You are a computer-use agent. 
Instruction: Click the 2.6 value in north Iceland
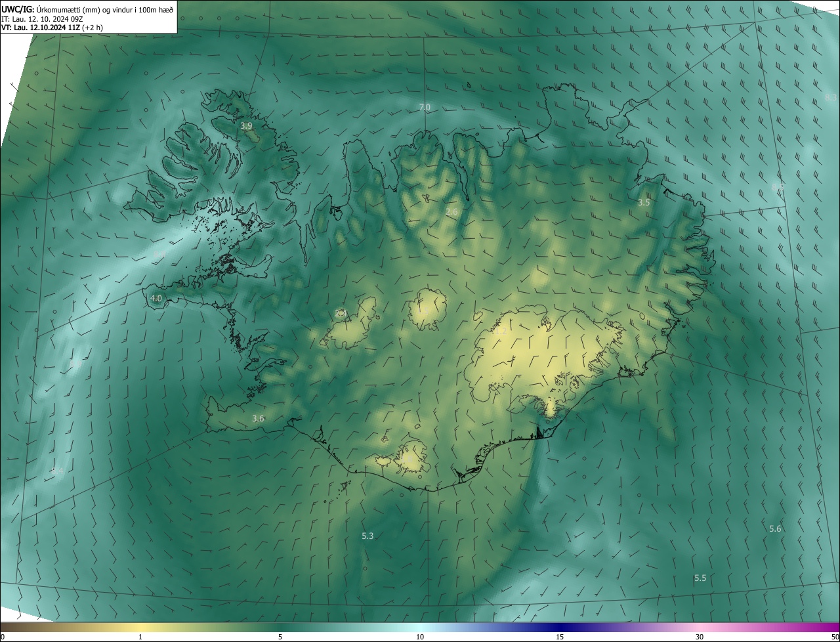pyautogui.click(x=451, y=211)
